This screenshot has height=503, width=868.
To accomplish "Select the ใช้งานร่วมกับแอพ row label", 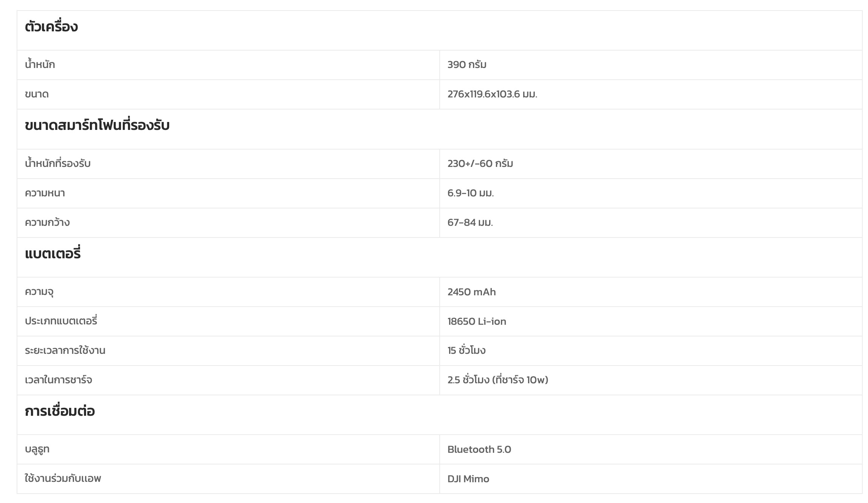I will point(63,478).
